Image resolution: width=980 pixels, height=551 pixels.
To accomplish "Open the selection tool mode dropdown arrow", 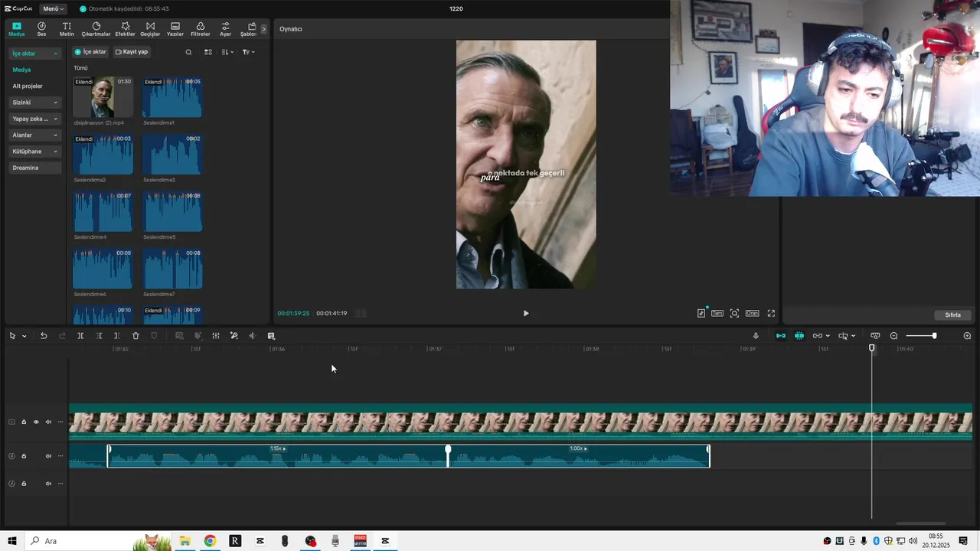I will tap(24, 336).
